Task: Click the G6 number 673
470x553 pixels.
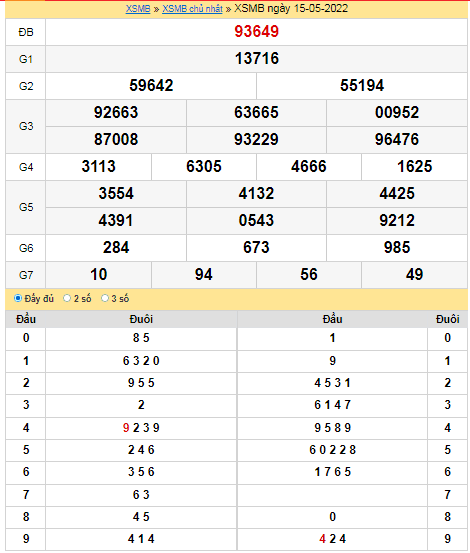Action: point(256,247)
